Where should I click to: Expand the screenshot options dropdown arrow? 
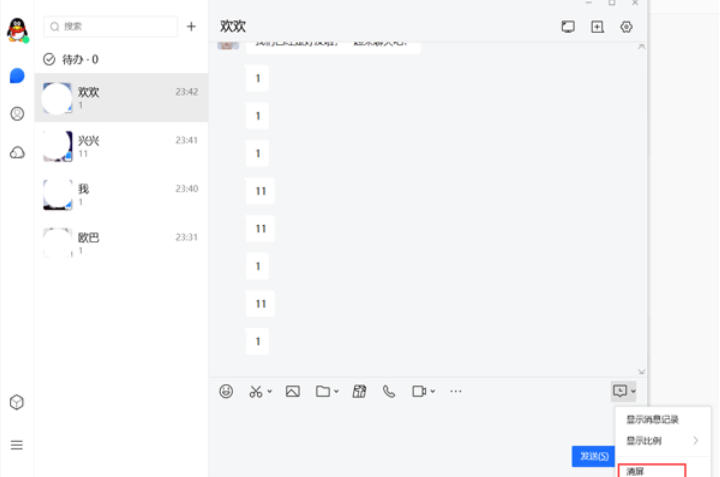[270, 392]
